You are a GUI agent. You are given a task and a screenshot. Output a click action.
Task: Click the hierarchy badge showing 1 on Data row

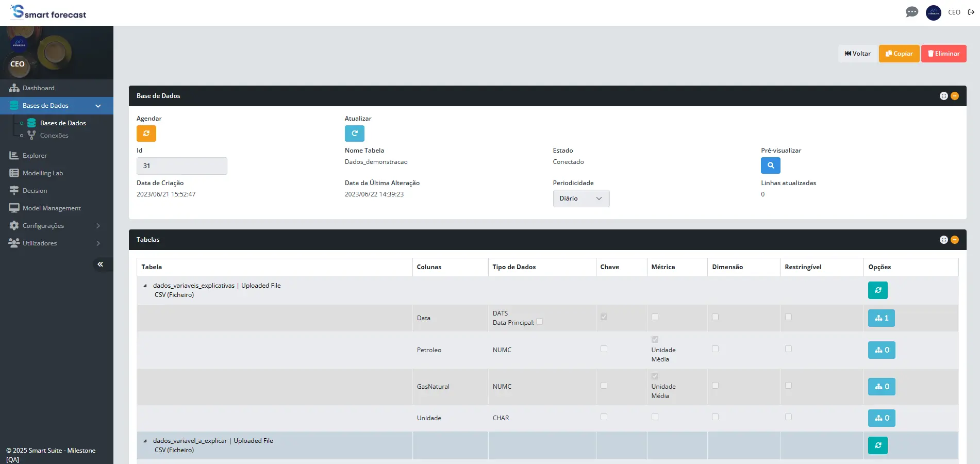[x=881, y=318]
